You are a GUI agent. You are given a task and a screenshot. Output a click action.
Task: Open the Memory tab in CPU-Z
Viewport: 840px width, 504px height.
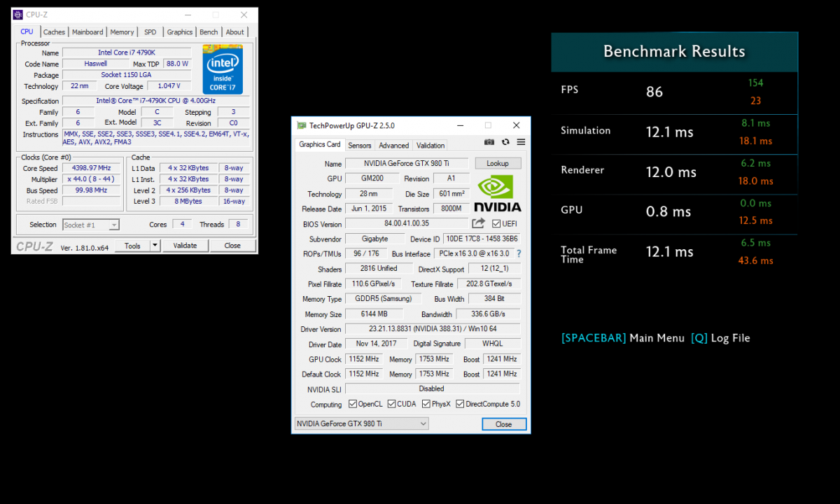click(x=122, y=32)
